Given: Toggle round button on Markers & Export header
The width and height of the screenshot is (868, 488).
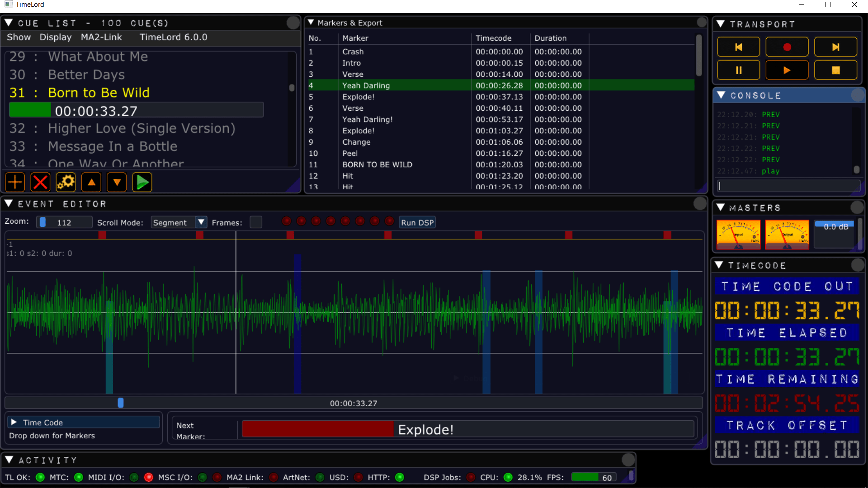Looking at the screenshot, I should click(702, 22).
